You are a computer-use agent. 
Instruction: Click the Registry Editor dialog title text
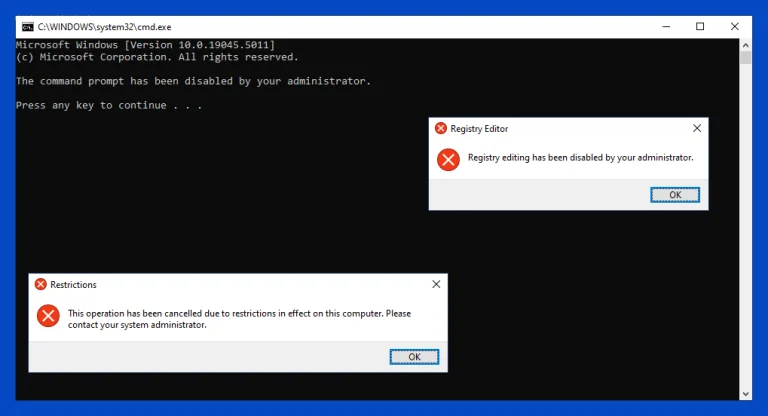[x=480, y=129]
